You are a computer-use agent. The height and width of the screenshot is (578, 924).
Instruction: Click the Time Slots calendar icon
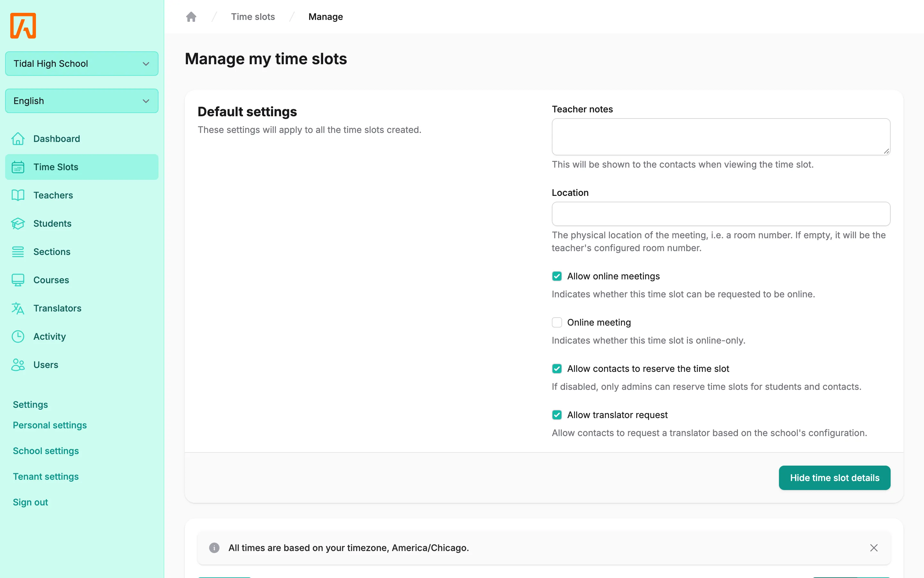pyautogui.click(x=18, y=167)
